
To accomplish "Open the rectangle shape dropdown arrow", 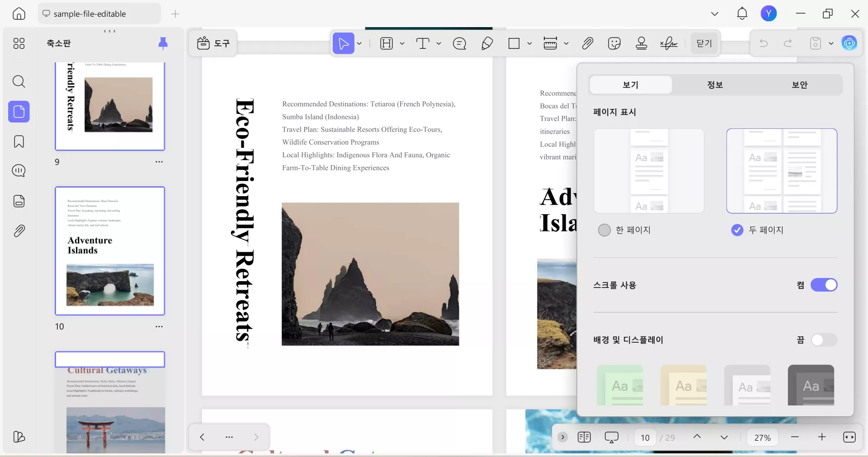I will [x=529, y=43].
